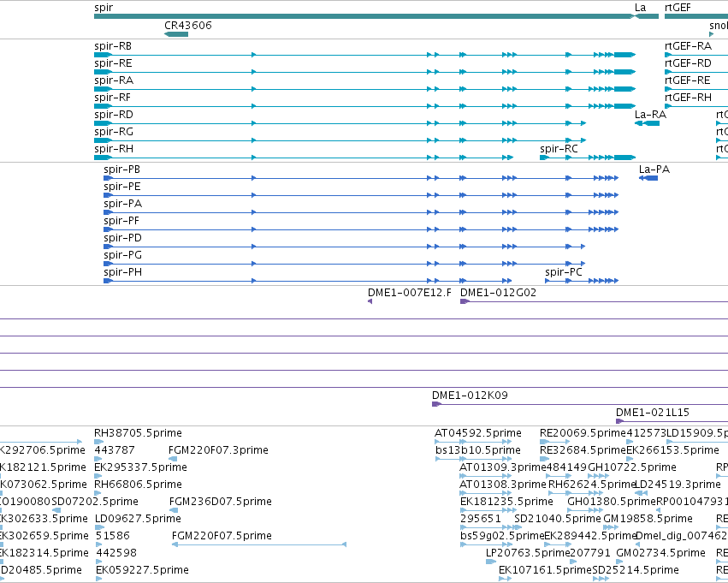Click the CR43606 gene arrow glyph
Image resolution: width=728 pixels, height=583 pixels.
click(x=176, y=34)
